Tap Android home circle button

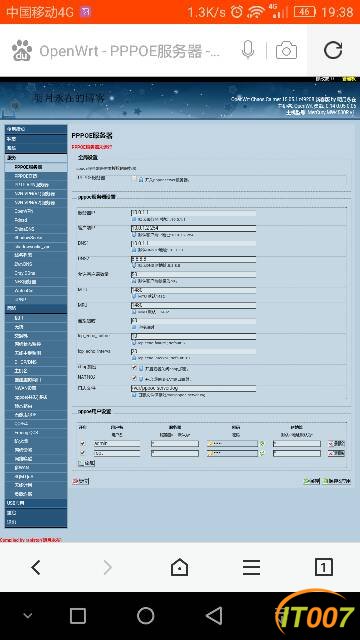point(146,616)
